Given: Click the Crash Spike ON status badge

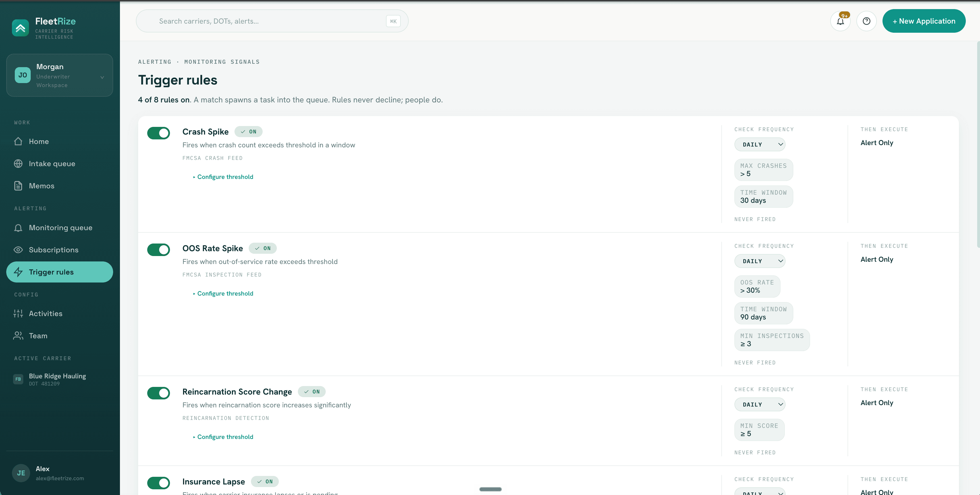Looking at the screenshot, I should pyautogui.click(x=248, y=132).
